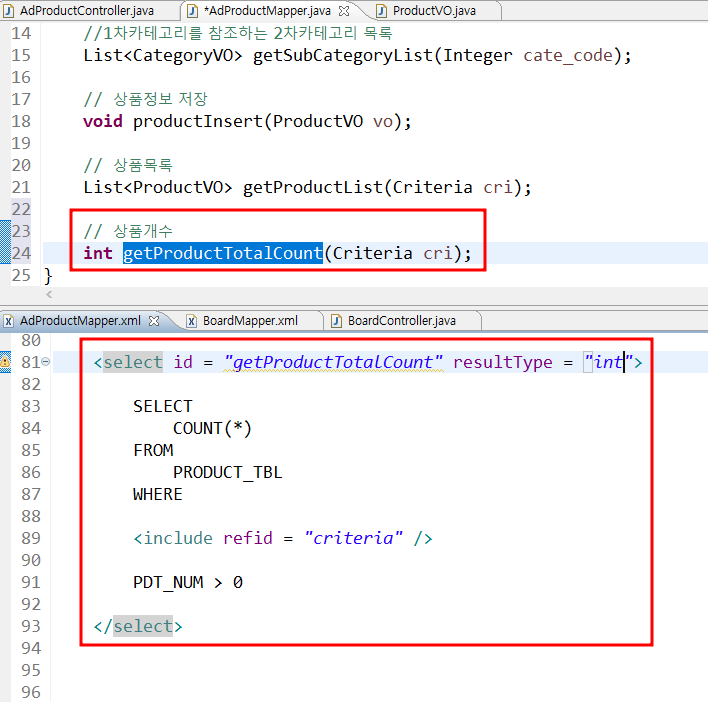Click the void keyword on line 18

(103, 121)
